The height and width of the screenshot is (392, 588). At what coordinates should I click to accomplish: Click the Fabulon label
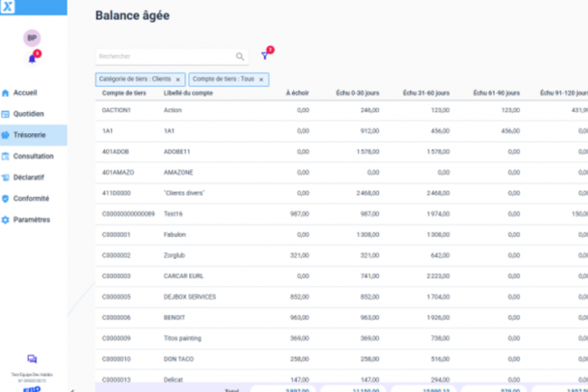(175, 234)
